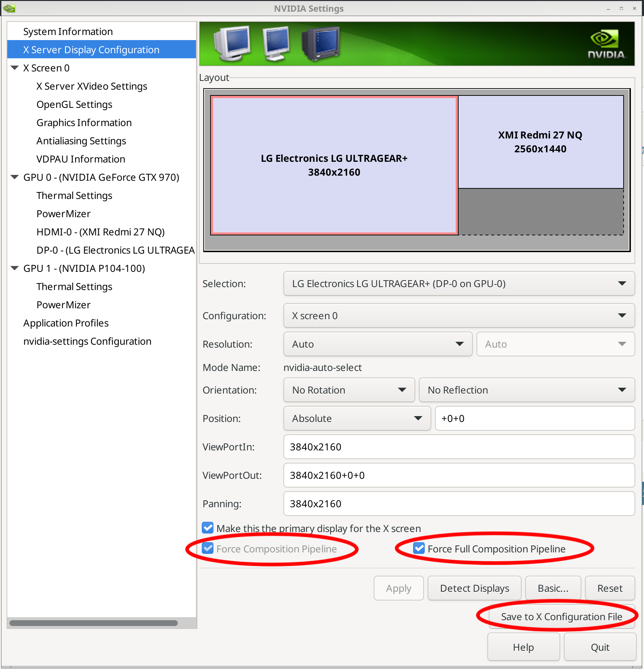Collapse the GPU 1 NVIDIA P104-100 node
644x669 pixels.
point(15,268)
